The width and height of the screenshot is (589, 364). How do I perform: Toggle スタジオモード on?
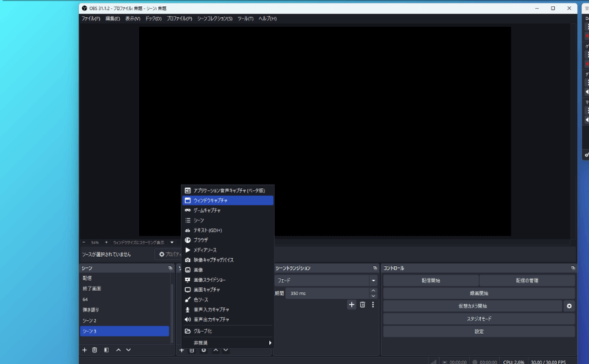tap(478, 319)
